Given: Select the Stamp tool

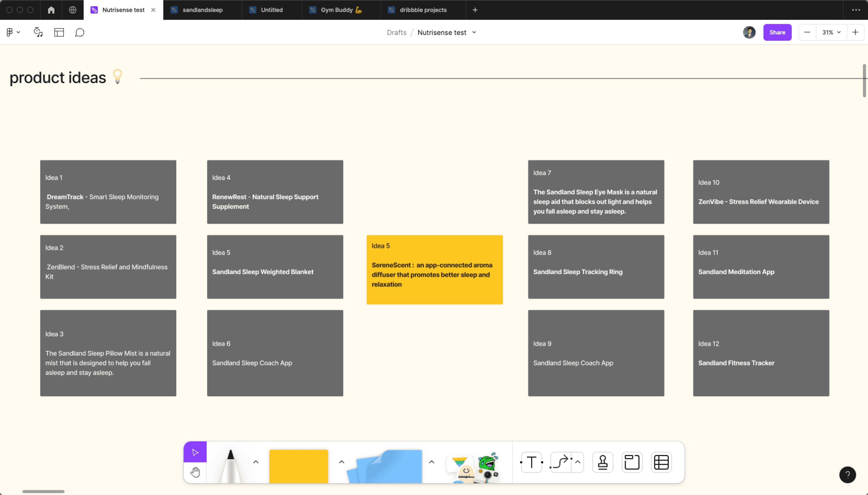Looking at the screenshot, I should click(603, 462).
